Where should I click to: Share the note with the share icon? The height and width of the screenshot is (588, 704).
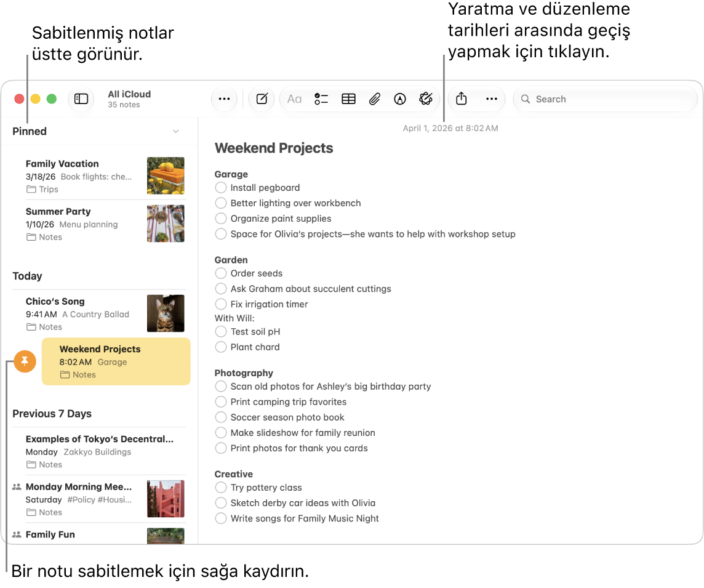pos(462,99)
